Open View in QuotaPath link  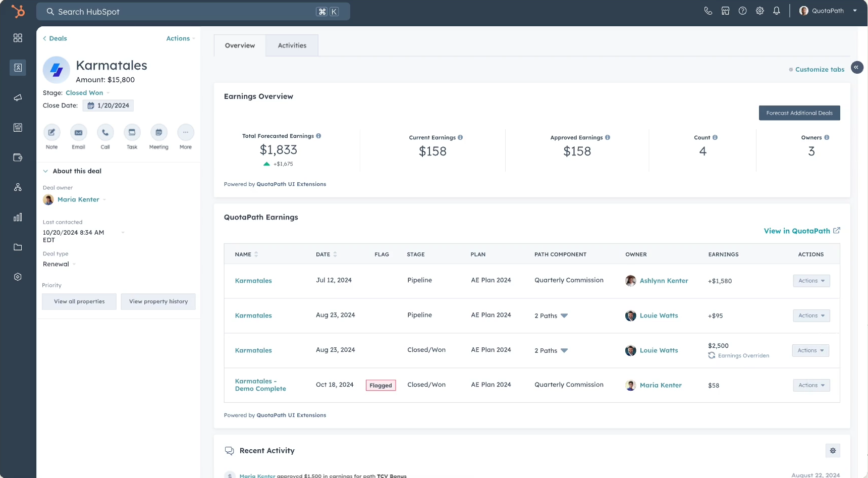(802, 231)
